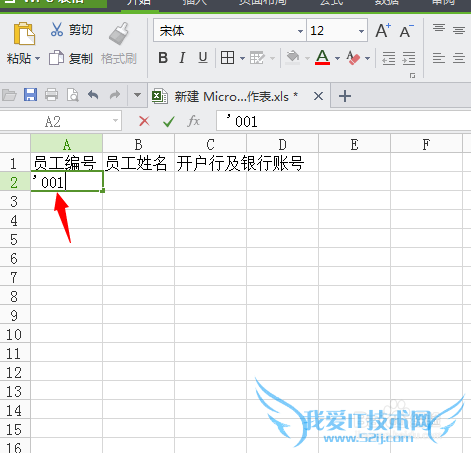Add a new document tab with plus
This screenshot has width=471, height=453.
345,96
